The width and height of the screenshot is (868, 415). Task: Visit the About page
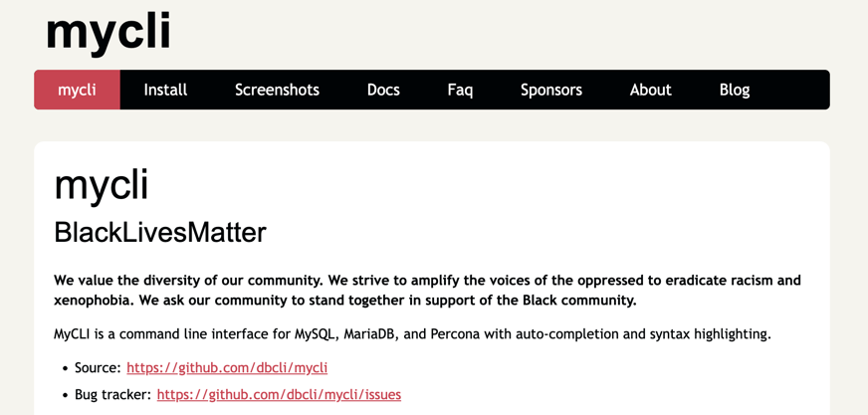[651, 90]
